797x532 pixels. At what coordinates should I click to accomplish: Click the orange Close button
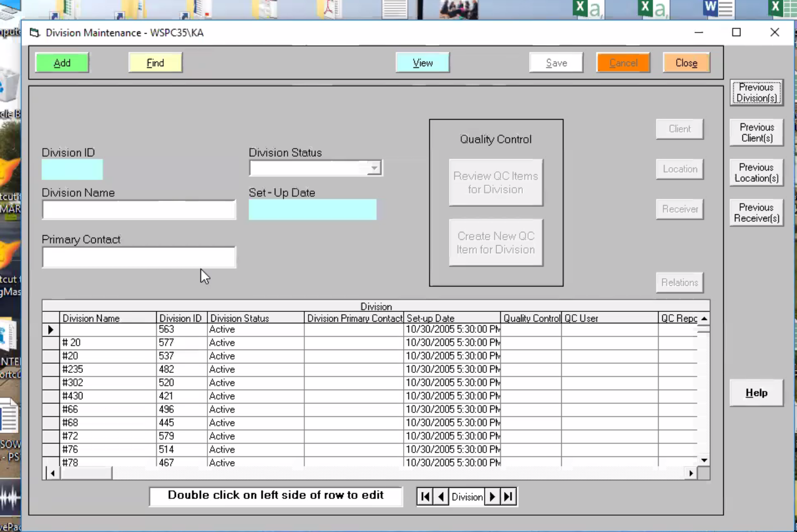(x=687, y=63)
